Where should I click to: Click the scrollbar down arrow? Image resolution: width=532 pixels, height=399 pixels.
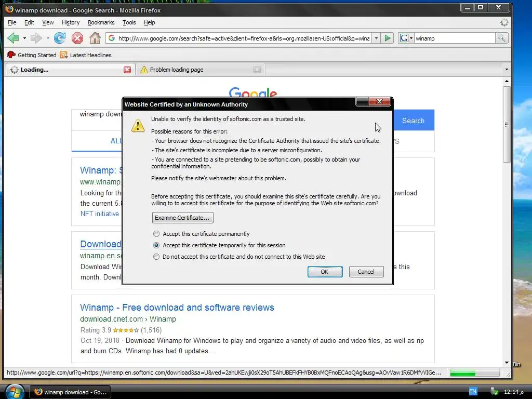507,363
